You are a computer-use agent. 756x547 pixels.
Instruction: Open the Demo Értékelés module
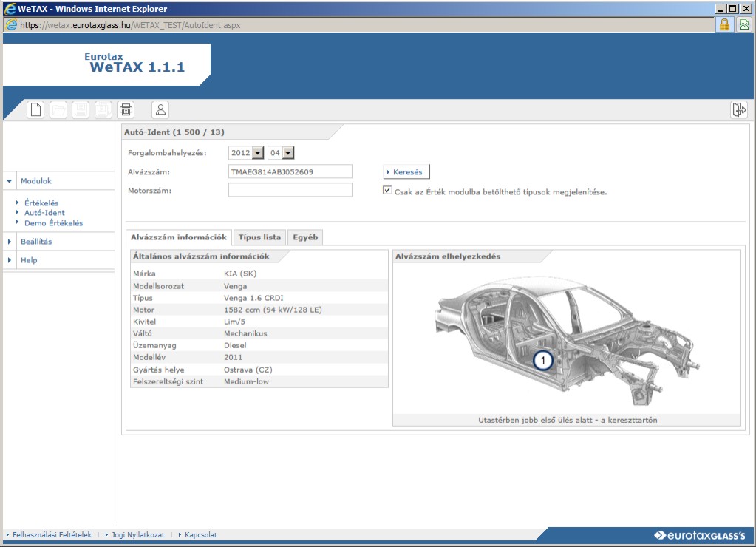click(53, 223)
